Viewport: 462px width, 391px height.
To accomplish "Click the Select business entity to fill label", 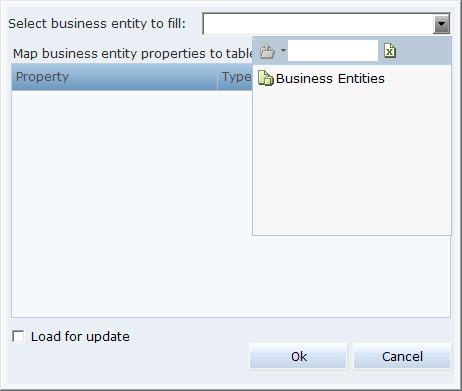I will click(97, 24).
